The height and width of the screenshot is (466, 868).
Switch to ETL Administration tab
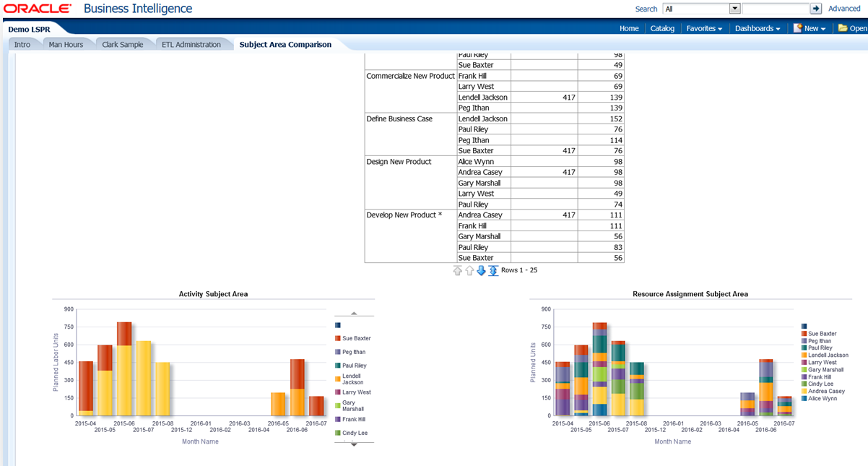coord(191,44)
